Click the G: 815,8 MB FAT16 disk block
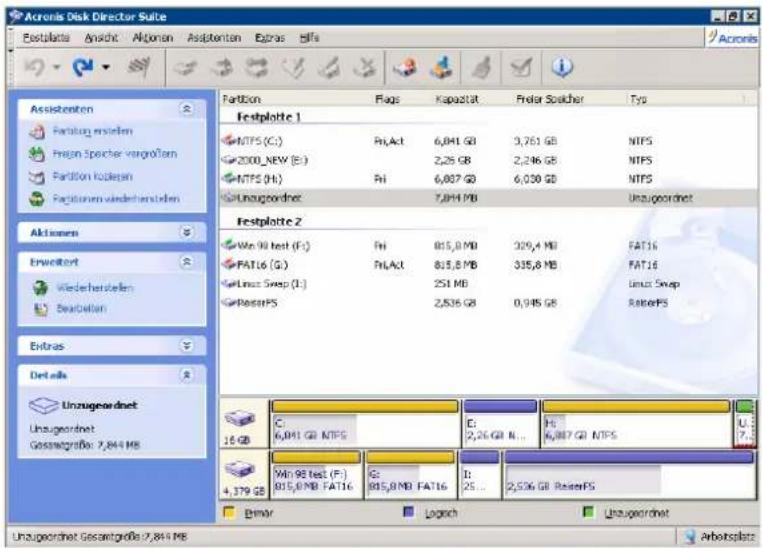762x548 pixels. click(410, 474)
